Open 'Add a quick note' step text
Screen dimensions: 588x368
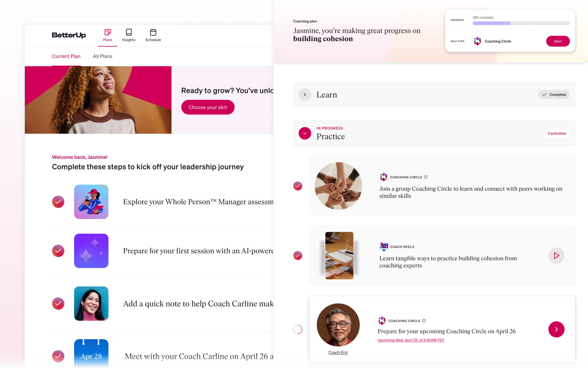[198, 304]
